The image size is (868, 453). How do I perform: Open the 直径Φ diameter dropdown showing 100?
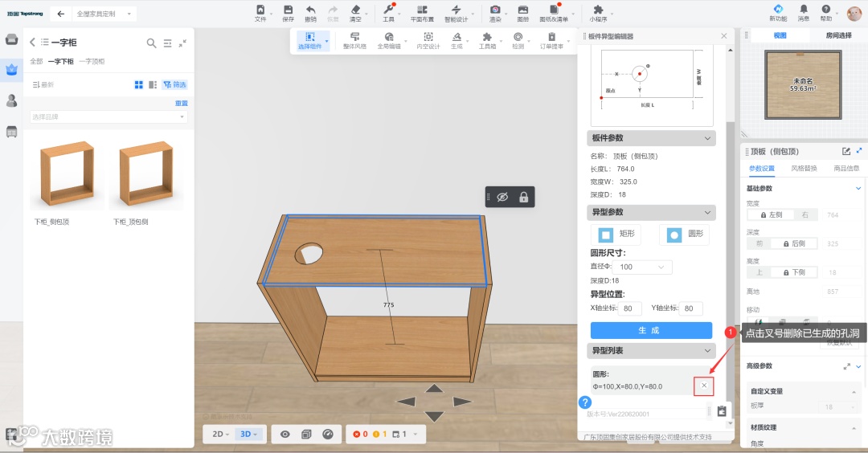(x=644, y=267)
